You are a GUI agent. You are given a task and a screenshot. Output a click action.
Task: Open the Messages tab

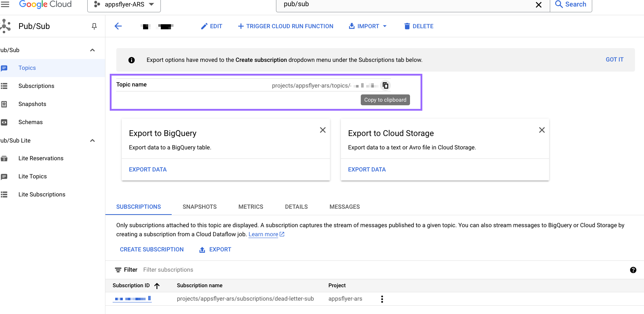[x=344, y=207]
